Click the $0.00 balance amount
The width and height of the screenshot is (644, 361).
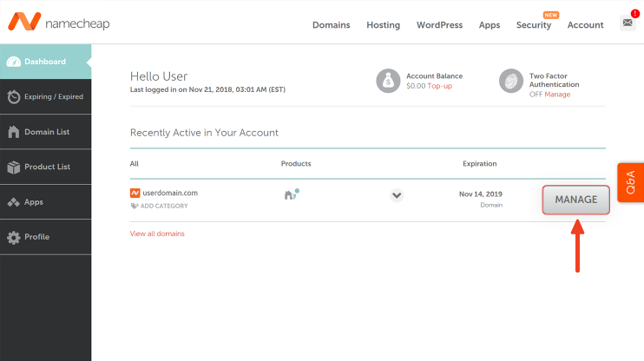(x=416, y=86)
